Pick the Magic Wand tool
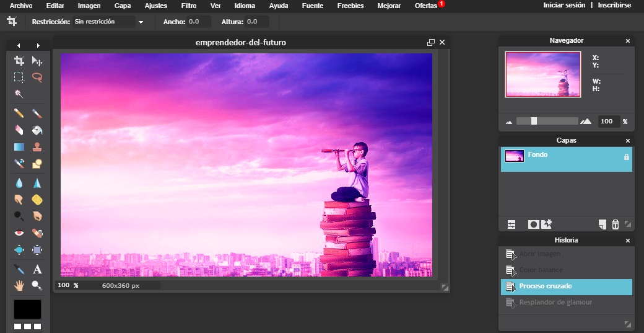The height and width of the screenshot is (333, 644). click(x=19, y=94)
